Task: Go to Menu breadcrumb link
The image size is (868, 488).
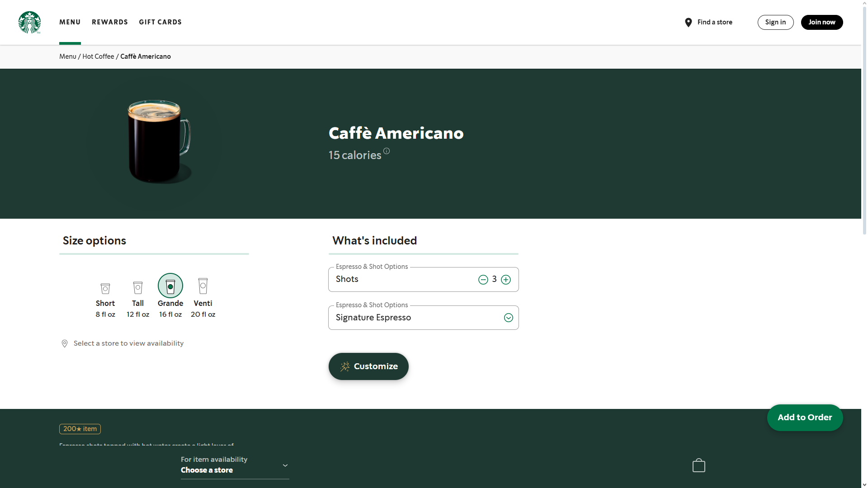Action: tap(68, 56)
